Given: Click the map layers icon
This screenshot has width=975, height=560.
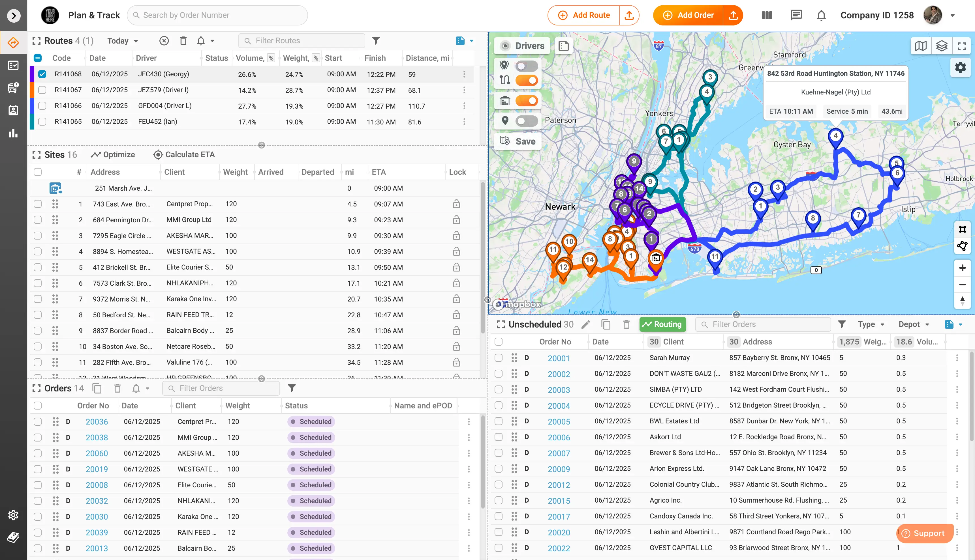Looking at the screenshot, I should click(x=942, y=46).
